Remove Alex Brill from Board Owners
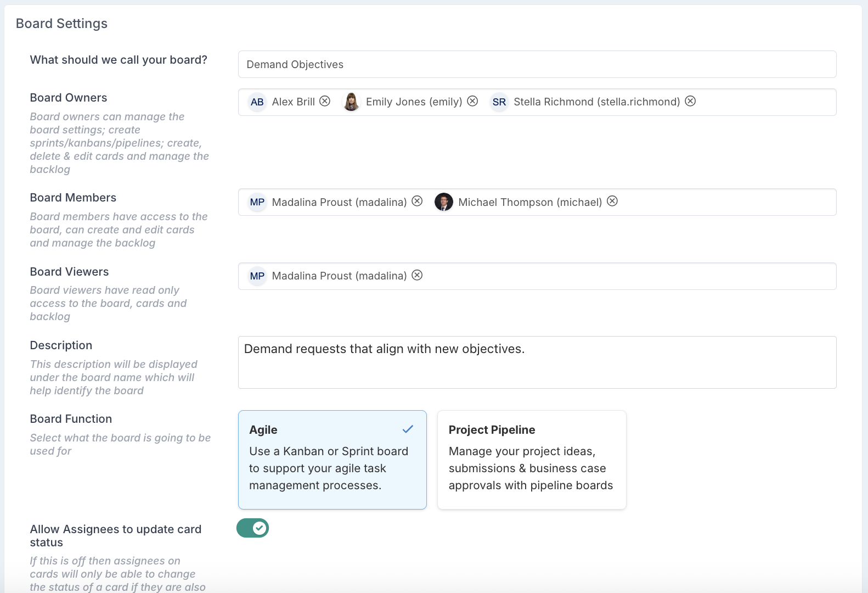Screen dimensions: 868x593 (325, 101)
